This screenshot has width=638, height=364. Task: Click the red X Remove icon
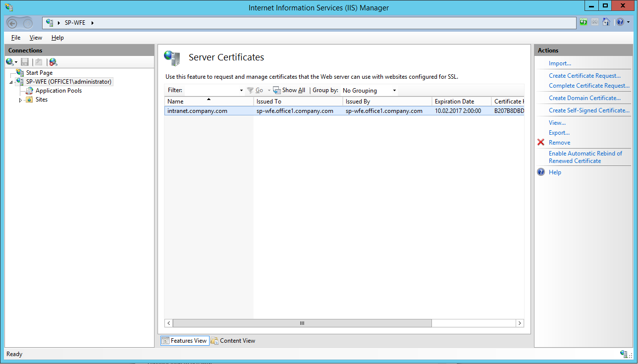pyautogui.click(x=541, y=143)
